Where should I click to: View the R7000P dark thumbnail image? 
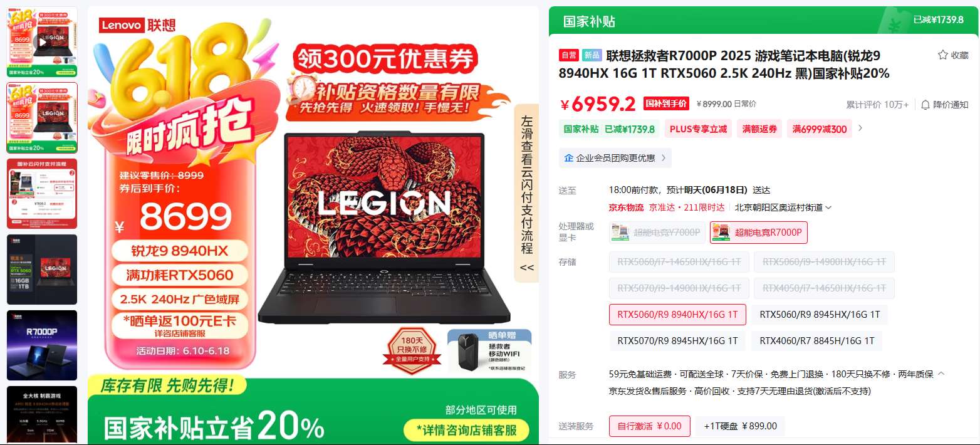[42, 345]
